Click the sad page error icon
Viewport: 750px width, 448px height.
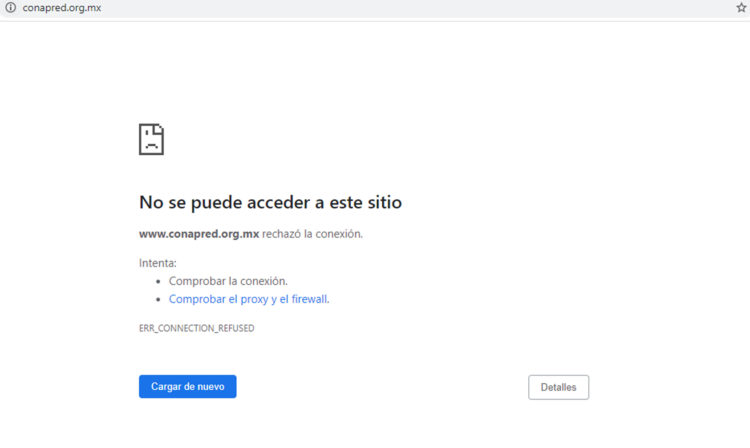151,139
